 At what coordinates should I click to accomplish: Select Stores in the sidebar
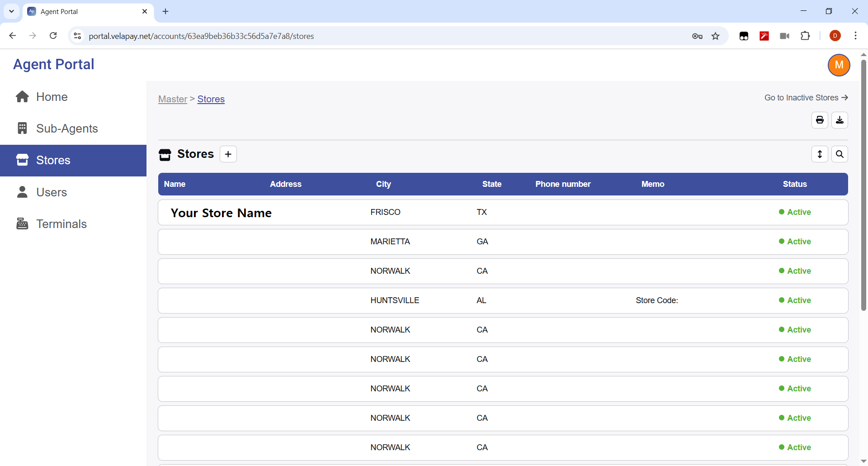pos(73,160)
